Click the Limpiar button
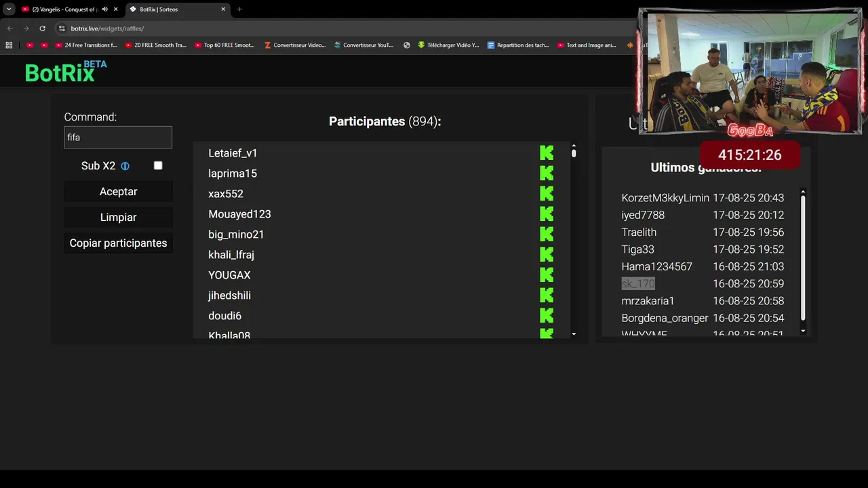This screenshot has width=868, height=488. click(119, 218)
